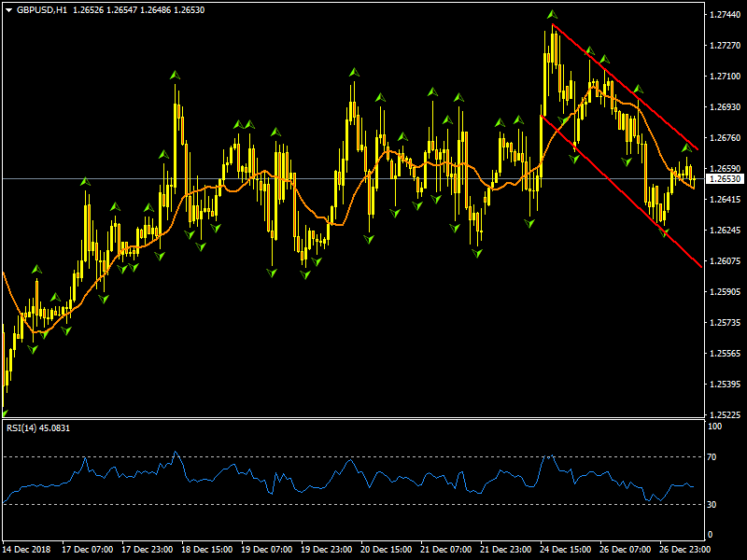Click the 1.27440 price scale label

(725, 15)
